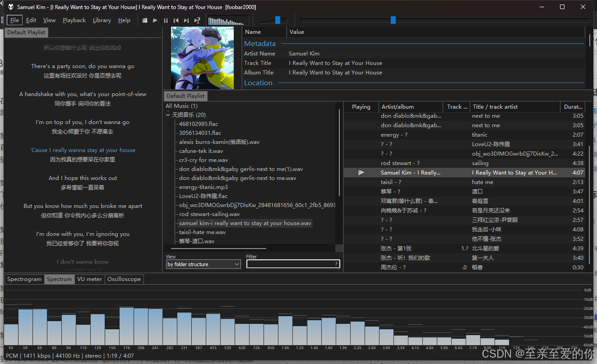
Task: Switch to the Spectrogram tab
Action: click(x=24, y=279)
